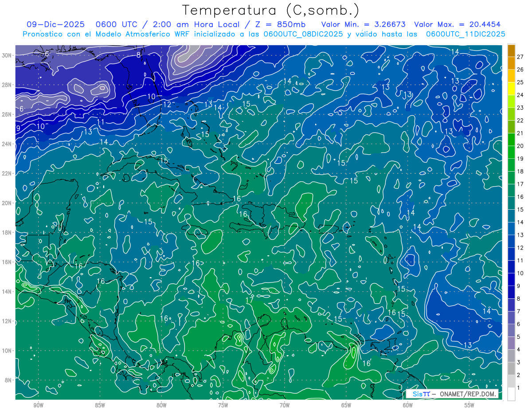This screenshot has height=411, width=532.
Task: Click the valid-until time '0600UTC_11DIC2025'
Action: coord(465,34)
